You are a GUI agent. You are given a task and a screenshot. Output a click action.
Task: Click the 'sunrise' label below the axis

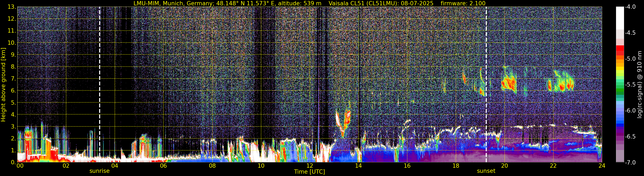click(100, 171)
